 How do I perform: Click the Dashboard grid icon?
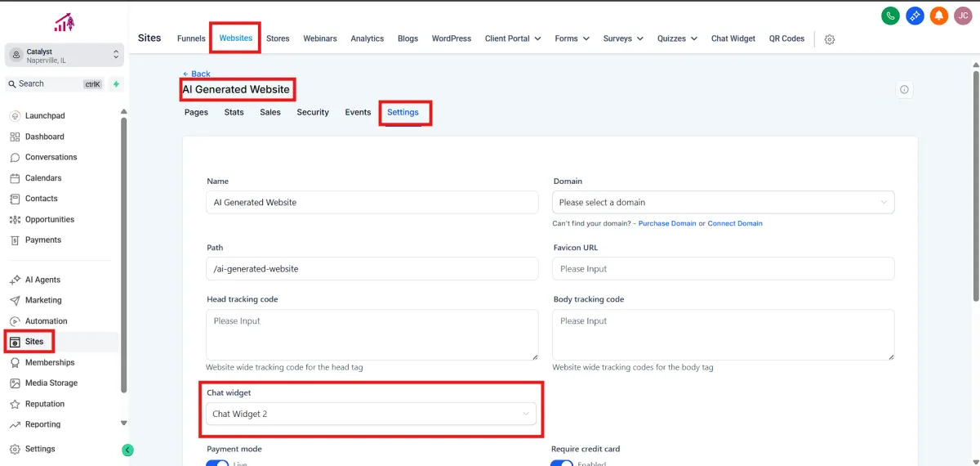coord(15,137)
